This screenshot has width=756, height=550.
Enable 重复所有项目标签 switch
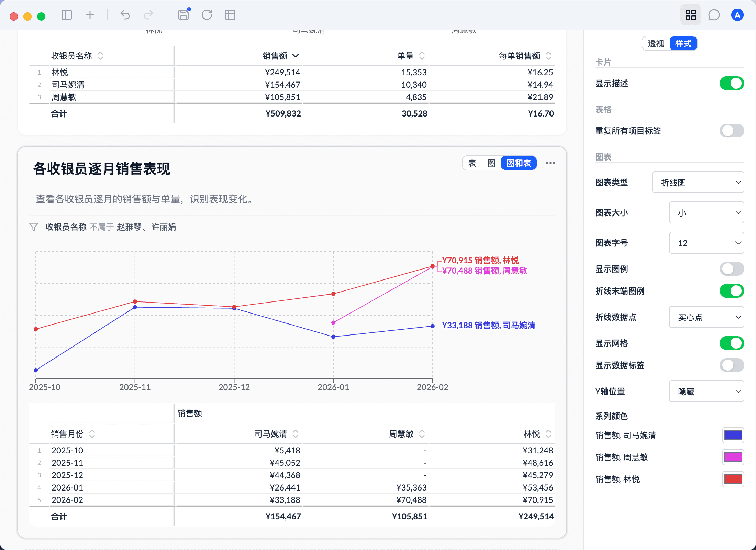(x=732, y=131)
